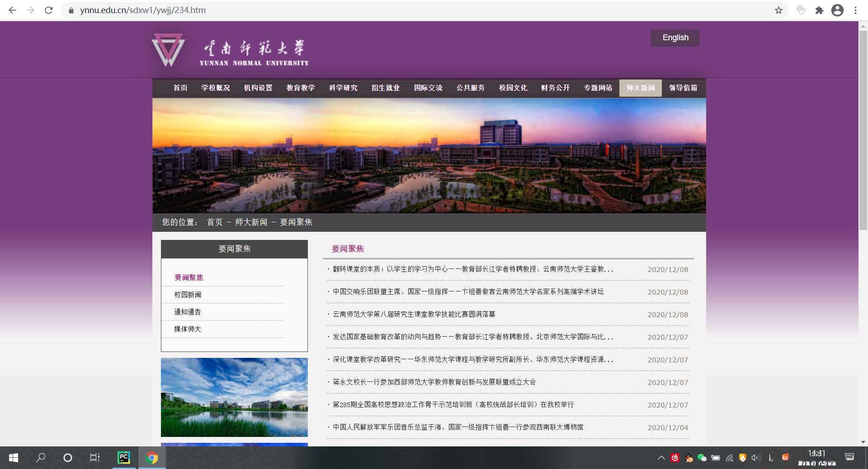Viewport: 868px width, 469px height.
Task: Reload the page using the refresh icon
Action: tap(48, 10)
